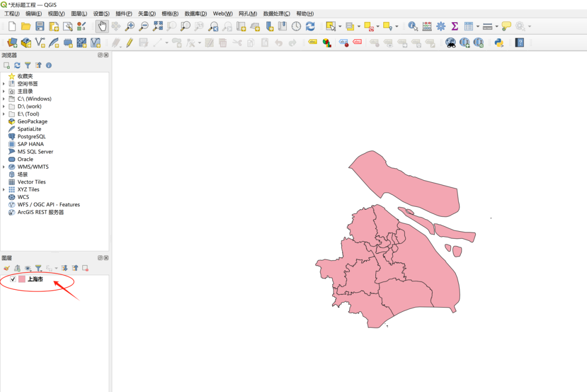Screen dimensions: 587x392
Task: Refresh the Browser panel
Action: [x=17, y=65]
